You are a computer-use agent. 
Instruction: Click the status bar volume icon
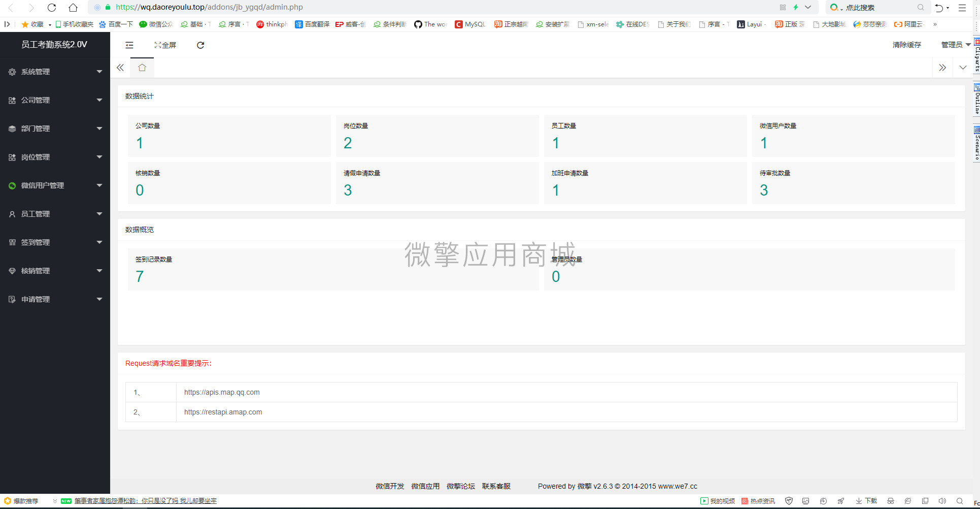tap(942, 501)
